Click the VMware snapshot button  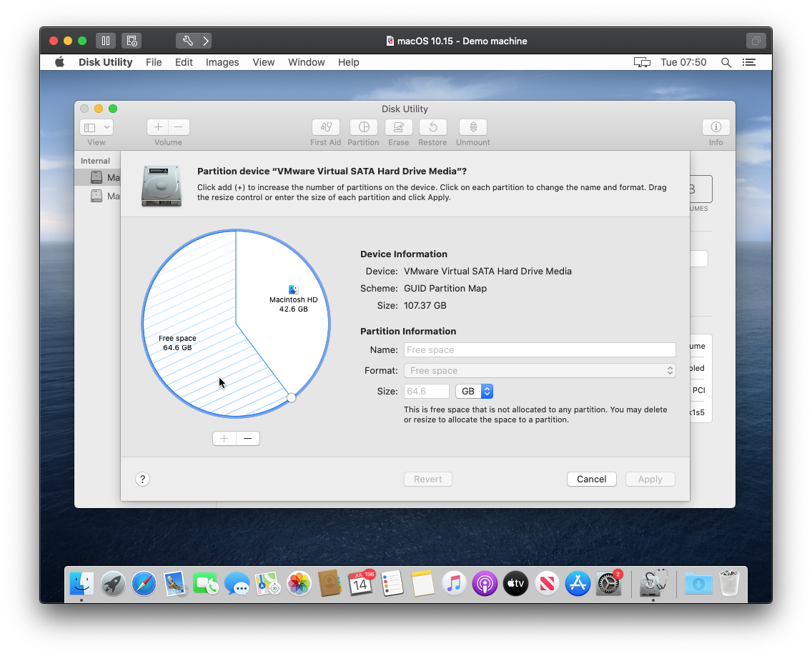click(132, 41)
